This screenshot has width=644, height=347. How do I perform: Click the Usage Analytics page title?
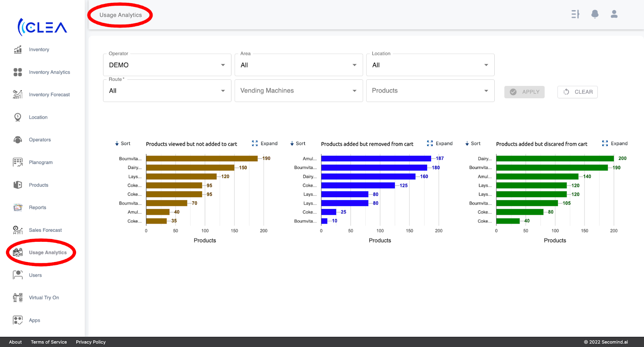121,15
